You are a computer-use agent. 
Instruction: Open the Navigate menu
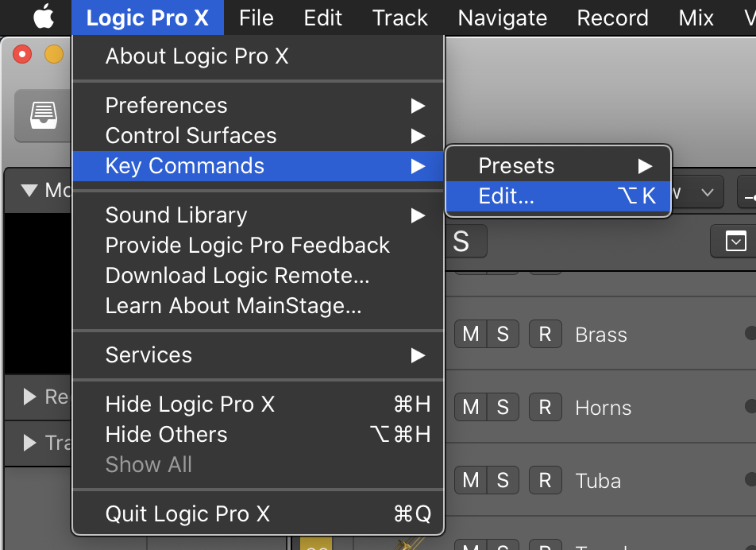[x=503, y=17]
